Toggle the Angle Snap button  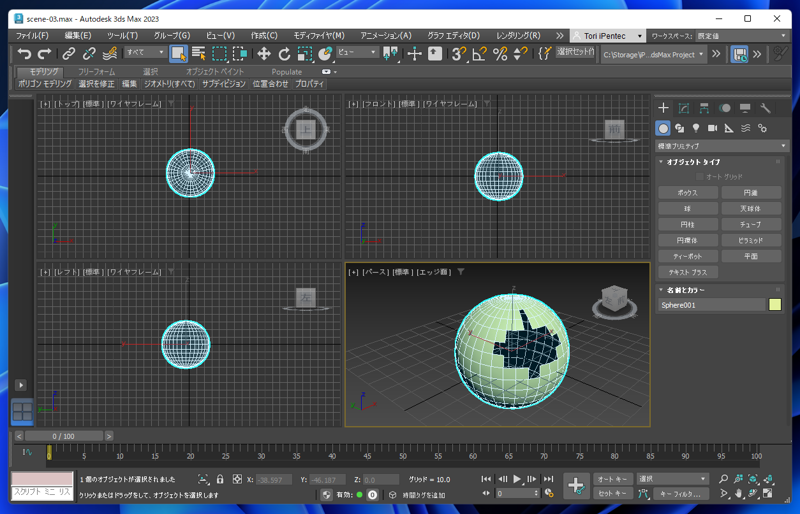pyautogui.click(x=480, y=53)
